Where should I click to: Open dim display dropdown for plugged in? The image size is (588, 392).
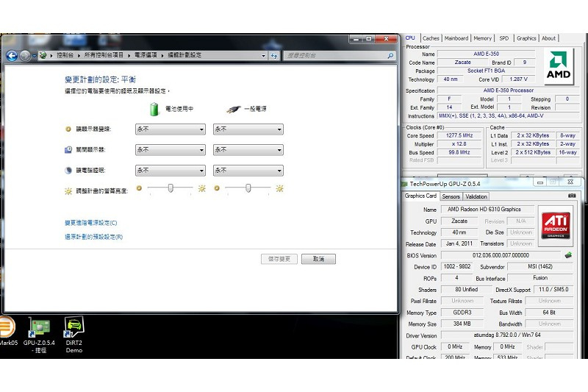248,129
